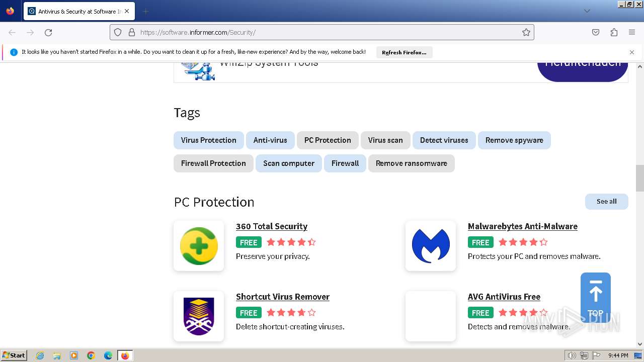Click the Refresh Firefox... button
Image resolution: width=644 pixels, height=362 pixels.
404,52
